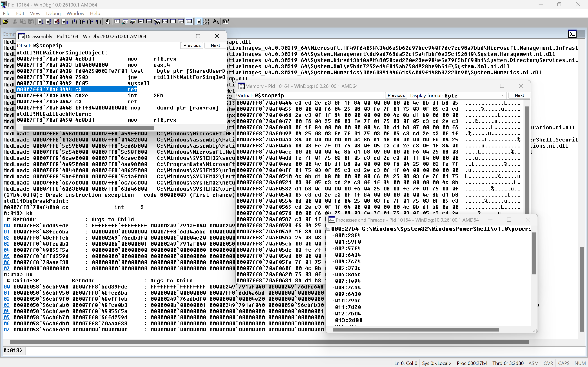
Task: Click Previous in the Disassembly window
Action: tap(192, 45)
